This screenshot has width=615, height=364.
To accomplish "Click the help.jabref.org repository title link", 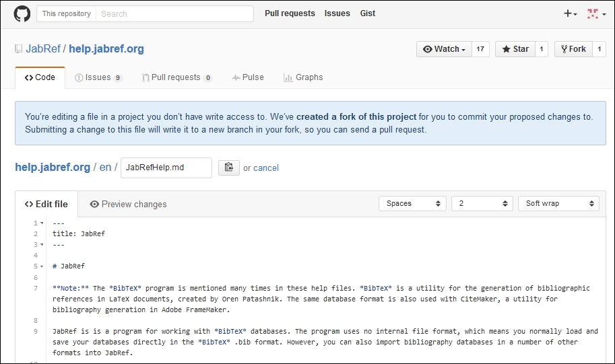I will (106, 49).
